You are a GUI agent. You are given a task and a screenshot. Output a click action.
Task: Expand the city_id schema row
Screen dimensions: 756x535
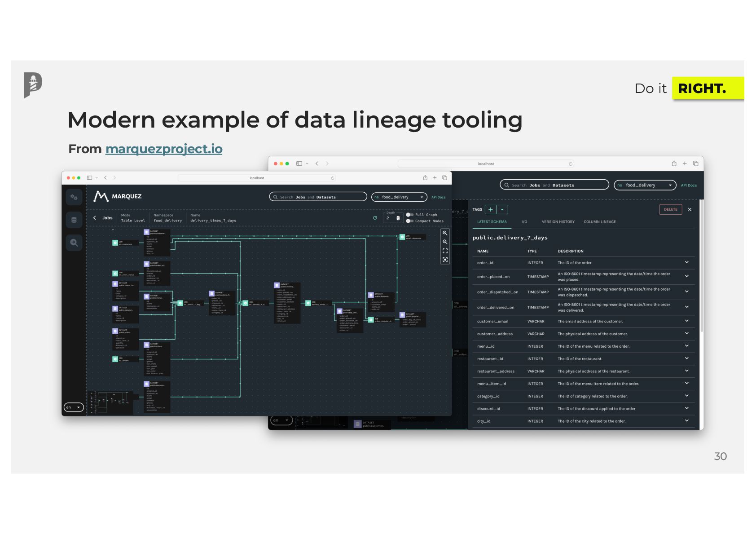point(686,420)
